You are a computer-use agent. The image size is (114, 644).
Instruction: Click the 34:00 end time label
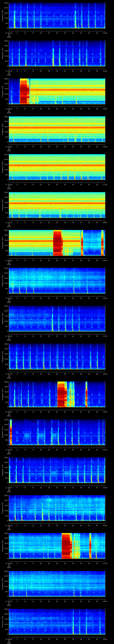[x=105, y=450]
